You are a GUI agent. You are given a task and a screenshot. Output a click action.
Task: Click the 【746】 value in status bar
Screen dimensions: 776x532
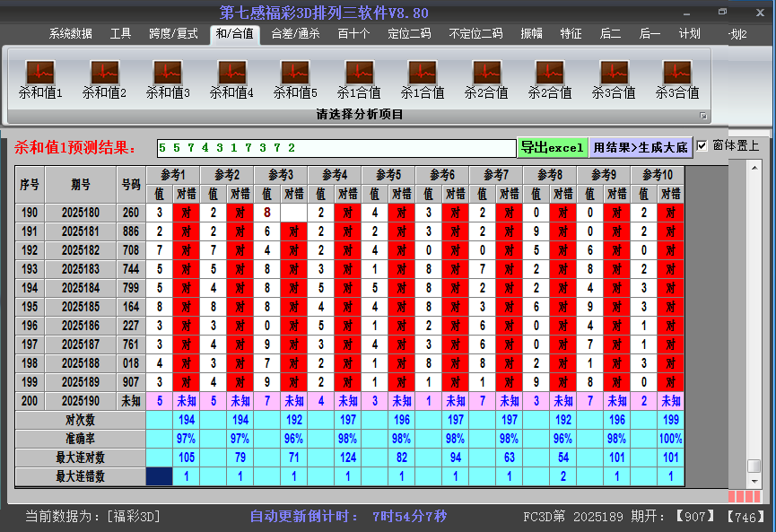(x=745, y=517)
